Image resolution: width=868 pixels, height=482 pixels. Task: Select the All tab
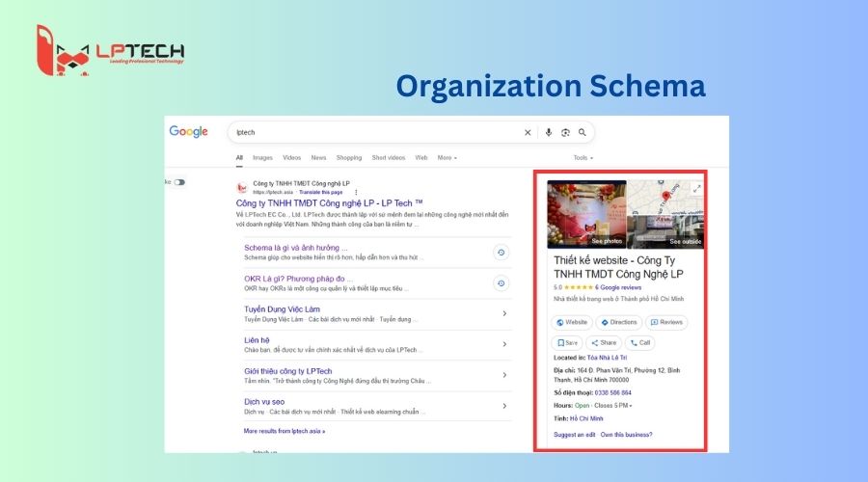[x=239, y=158]
